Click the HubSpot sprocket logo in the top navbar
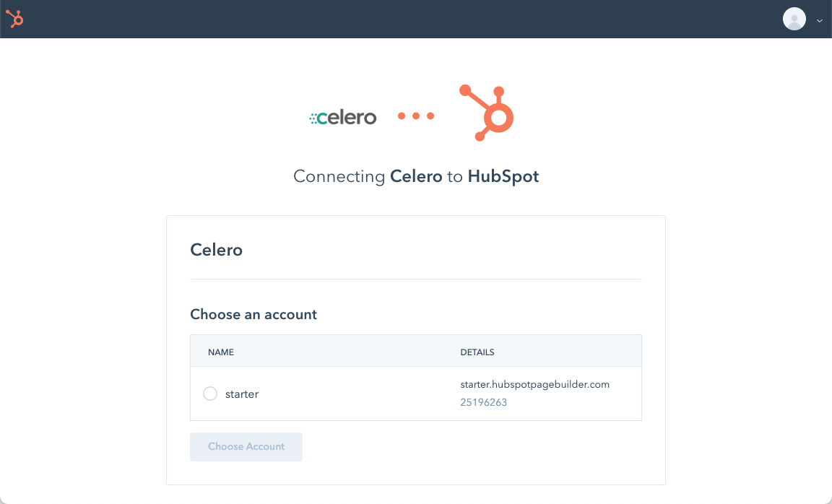The image size is (832, 504). pos(14,19)
